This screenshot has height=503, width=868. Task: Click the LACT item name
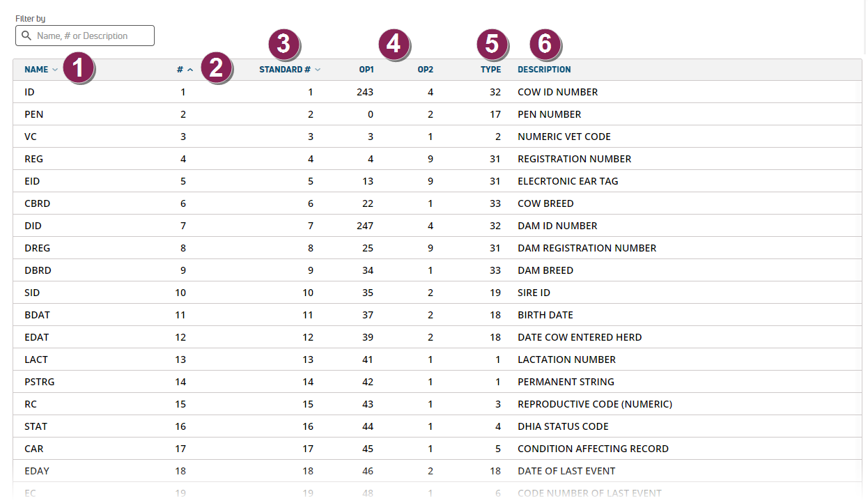[36, 359]
